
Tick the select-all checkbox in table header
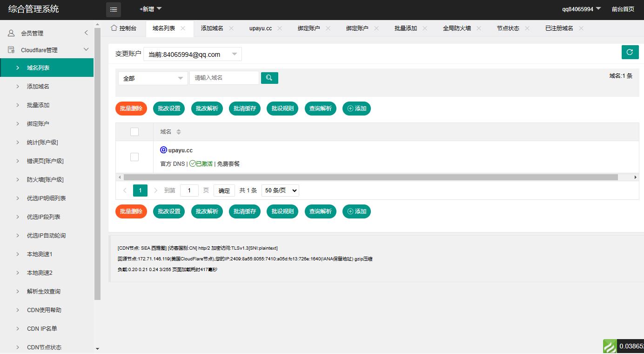coord(134,132)
